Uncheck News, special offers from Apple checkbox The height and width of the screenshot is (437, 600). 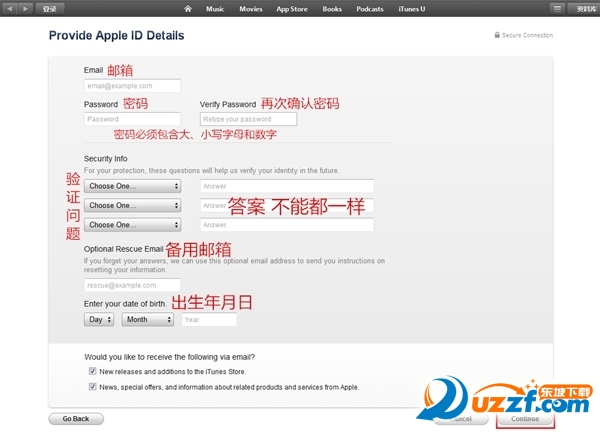click(93, 386)
